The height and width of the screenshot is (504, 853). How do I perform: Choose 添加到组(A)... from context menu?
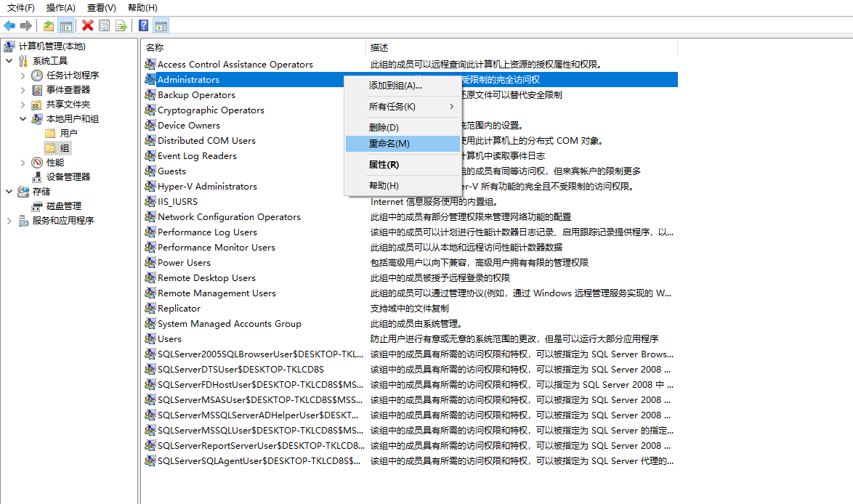pyautogui.click(x=403, y=86)
